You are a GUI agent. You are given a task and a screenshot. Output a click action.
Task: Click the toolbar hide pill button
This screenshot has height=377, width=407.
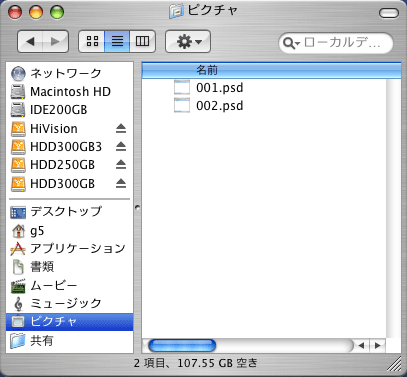(389, 13)
